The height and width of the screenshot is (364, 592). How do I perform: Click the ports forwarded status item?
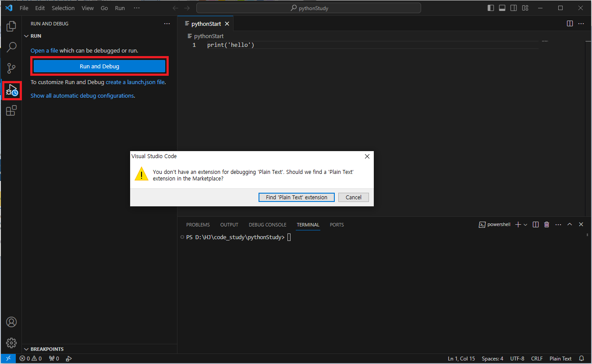coord(54,358)
